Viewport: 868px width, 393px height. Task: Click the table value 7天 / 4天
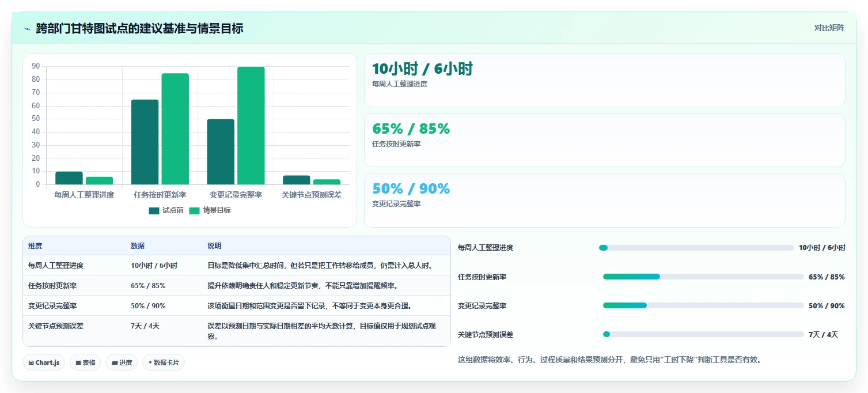145,326
